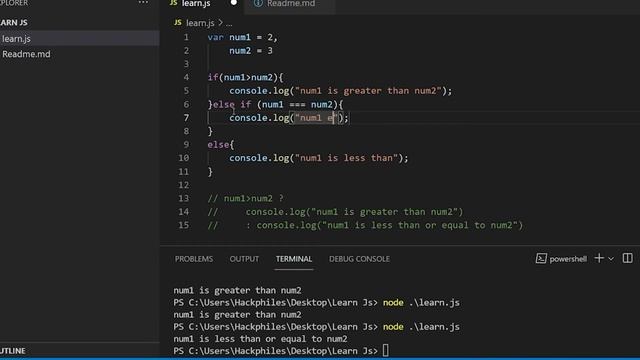Click the unsaved dot on learn.js tab
Screen dimensions: 640x360
(x=233, y=3)
